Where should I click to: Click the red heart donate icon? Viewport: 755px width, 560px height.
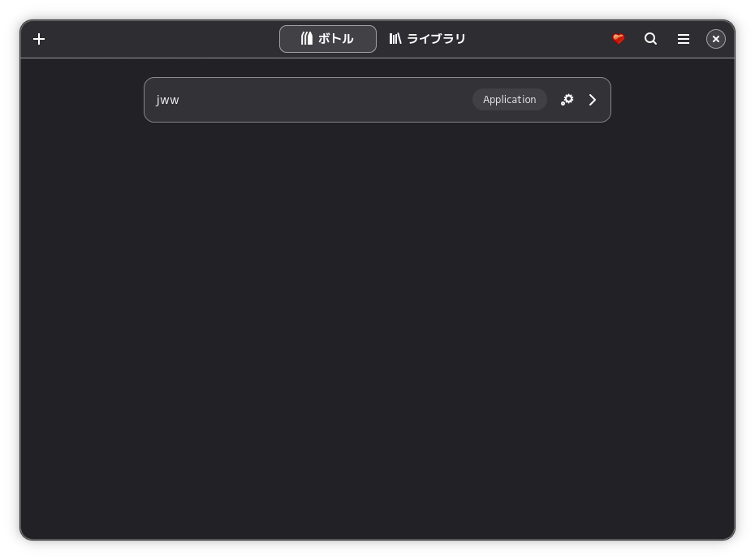click(x=619, y=39)
